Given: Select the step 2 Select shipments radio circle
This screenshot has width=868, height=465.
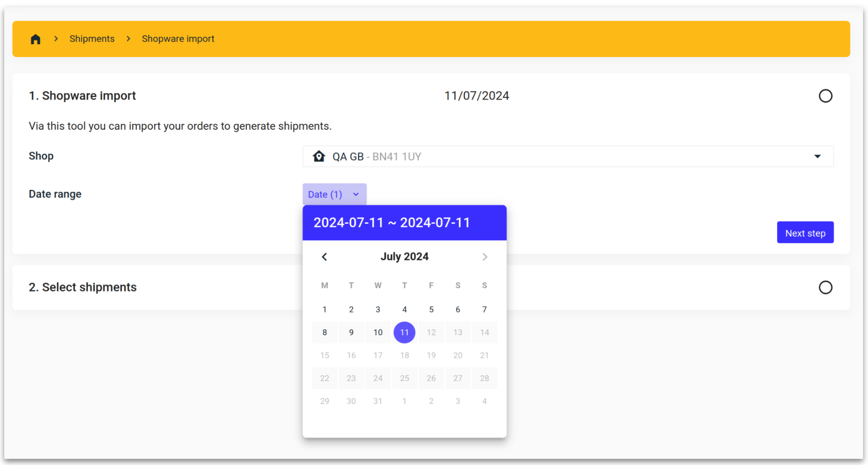Looking at the screenshot, I should tap(825, 287).
